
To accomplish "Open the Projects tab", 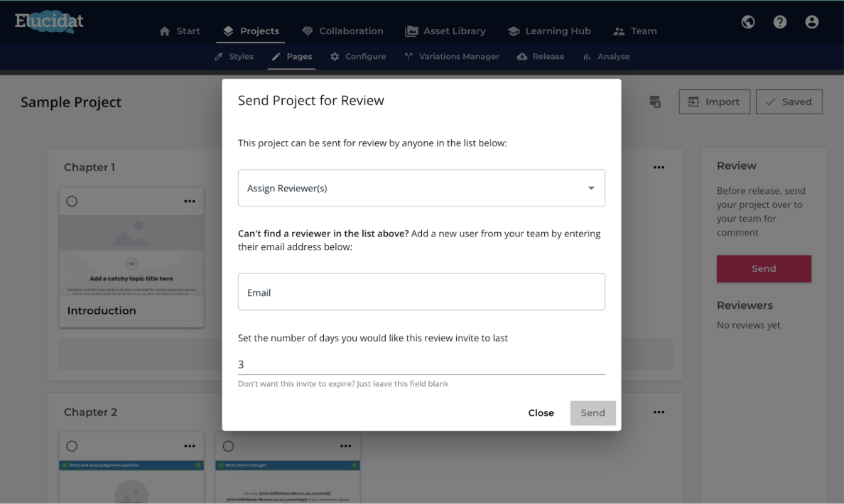I will 251,31.
